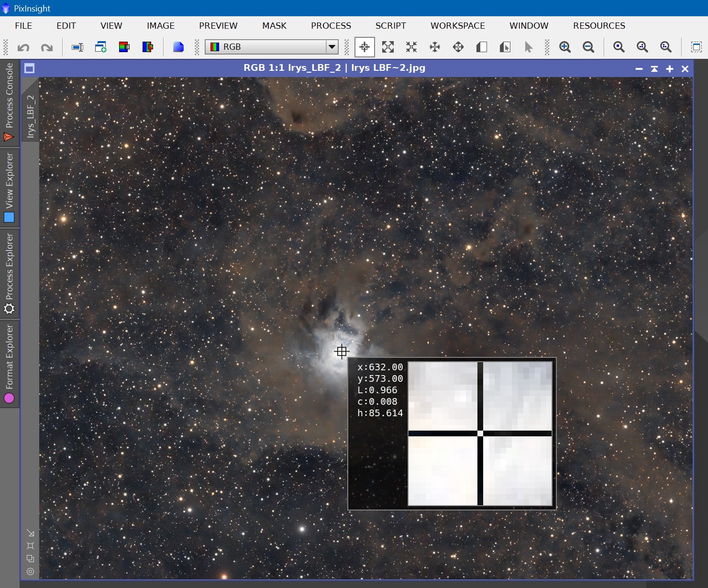Select the Center mode icon
This screenshot has width=708, height=588.
tap(458, 47)
